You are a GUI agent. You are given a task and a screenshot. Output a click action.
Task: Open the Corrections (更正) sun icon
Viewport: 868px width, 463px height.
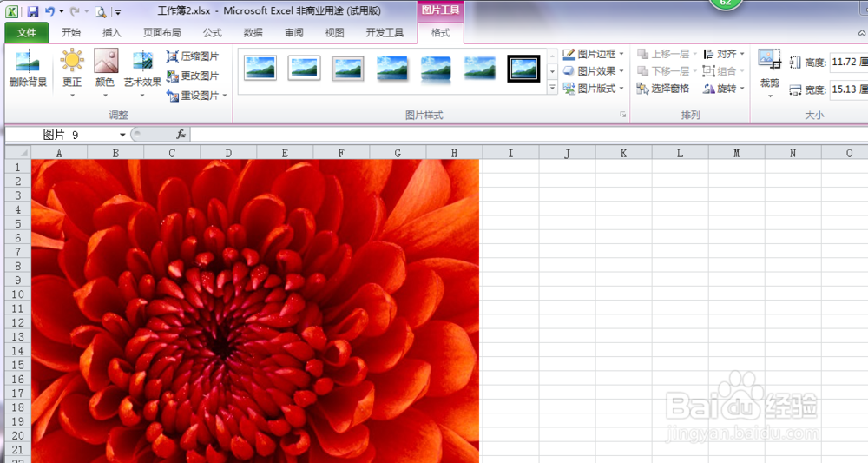72,61
